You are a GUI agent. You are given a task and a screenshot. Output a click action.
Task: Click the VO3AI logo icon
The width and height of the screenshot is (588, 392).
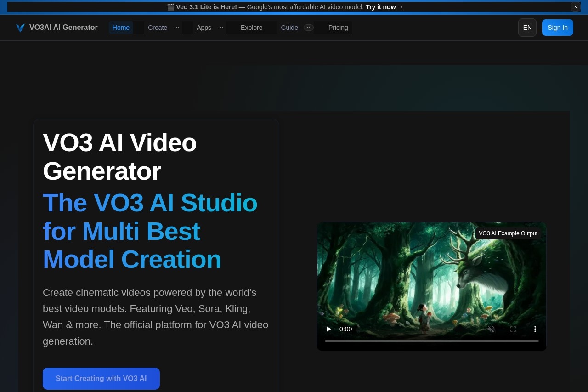20,28
